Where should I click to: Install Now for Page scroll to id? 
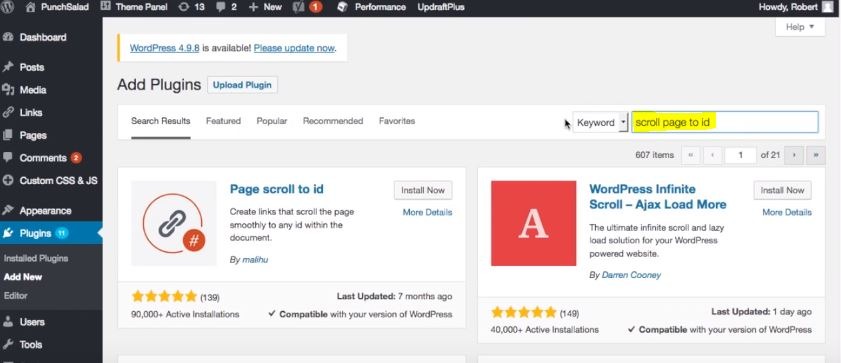coord(423,190)
